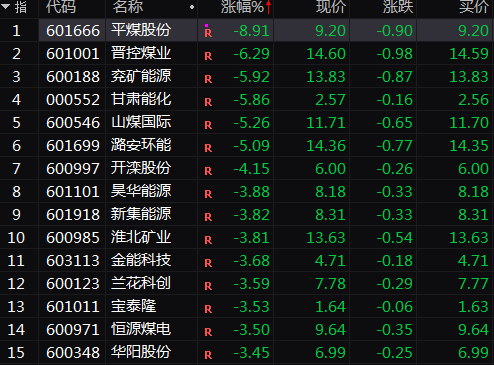The height and width of the screenshot is (365, 494).
Task: Click the R icon beside 宝泰隆
Action: (x=208, y=309)
